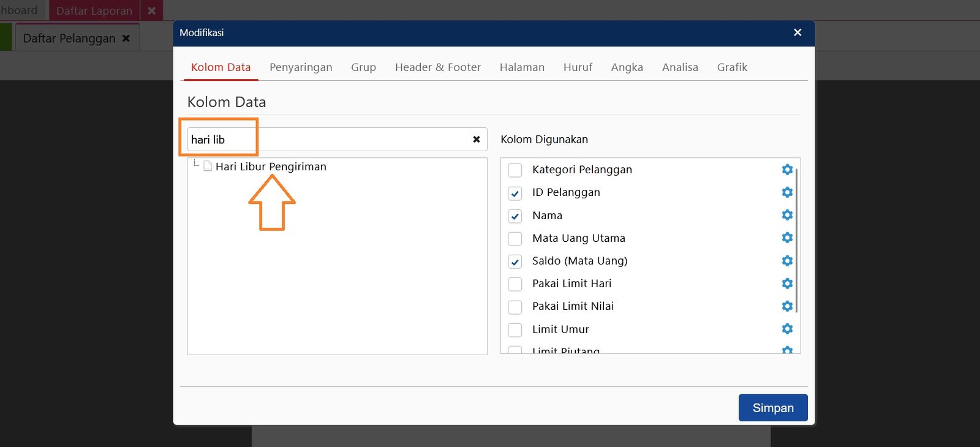The height and width of the screenshot is (447, 980).
Task: Click gear icon next to Pakai Limit Hari
Action: click(x=787, y=284)
